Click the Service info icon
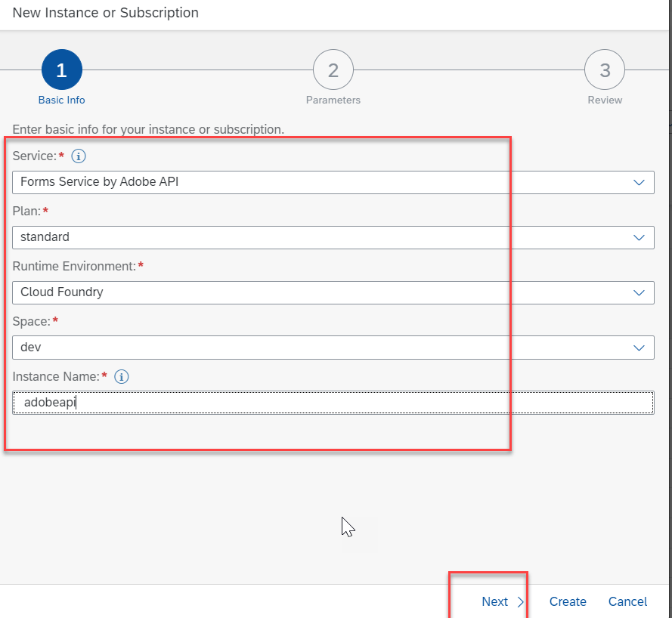The height and width of the screenshot is (618, 672). (79, 156)
